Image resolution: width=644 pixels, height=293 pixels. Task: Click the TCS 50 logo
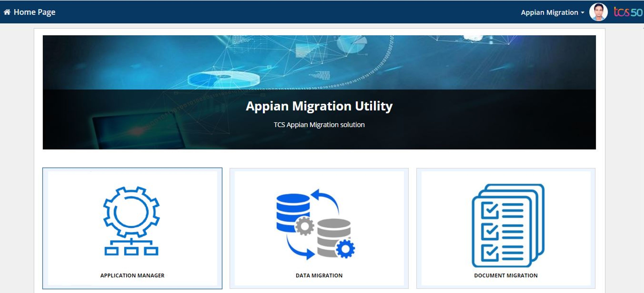pos(628,12)
